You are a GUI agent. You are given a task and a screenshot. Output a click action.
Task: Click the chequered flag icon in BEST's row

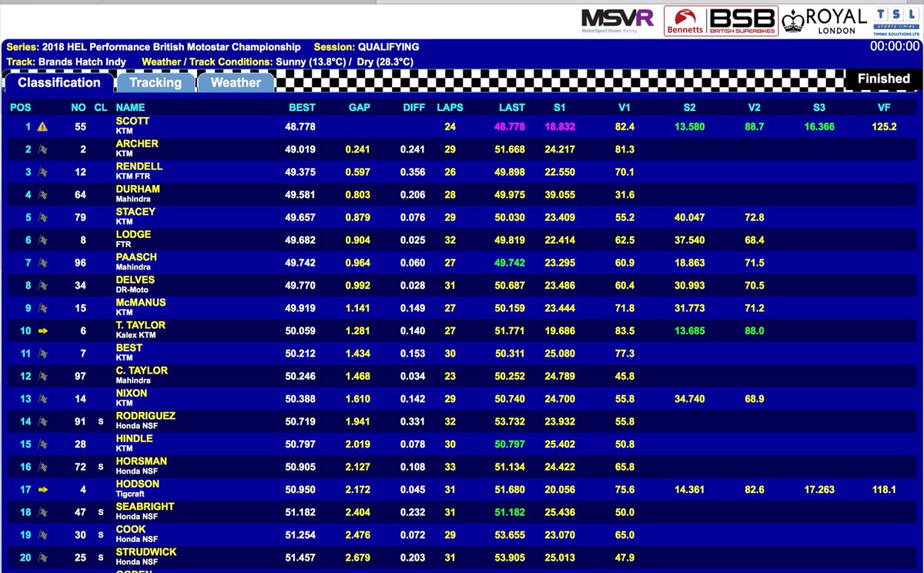(42, 354)
